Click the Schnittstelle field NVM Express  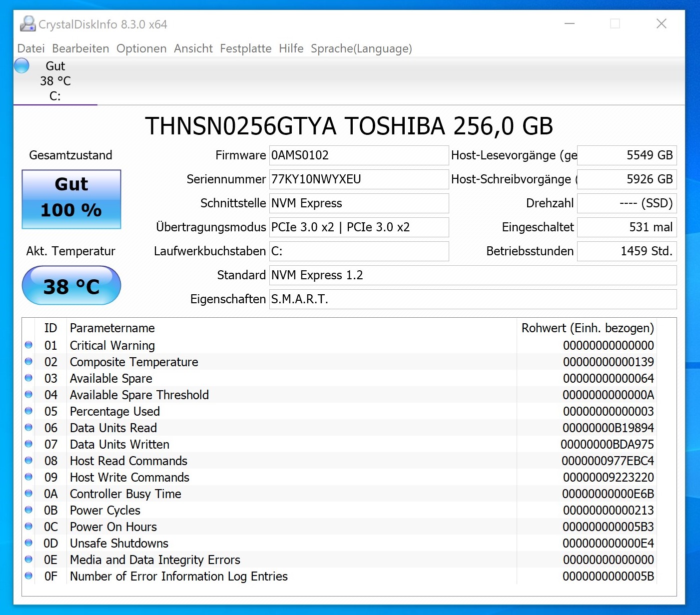359,203
